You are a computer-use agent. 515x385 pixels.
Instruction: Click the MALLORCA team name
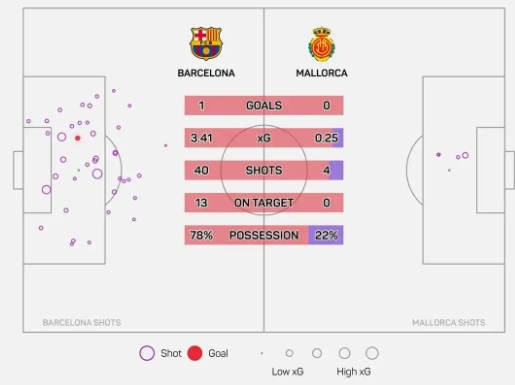(x=322, y=73)
